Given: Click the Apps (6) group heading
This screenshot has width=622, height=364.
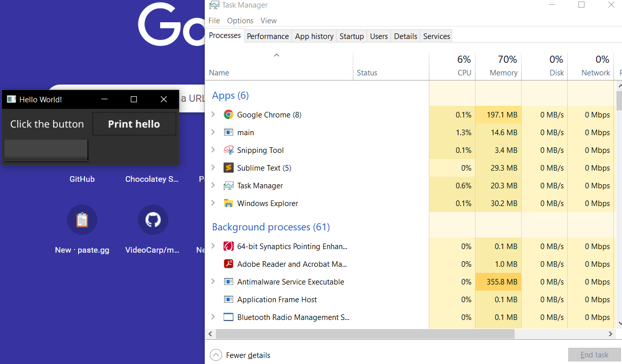Looking at the screenshot, I should click(x=230, y=96).
